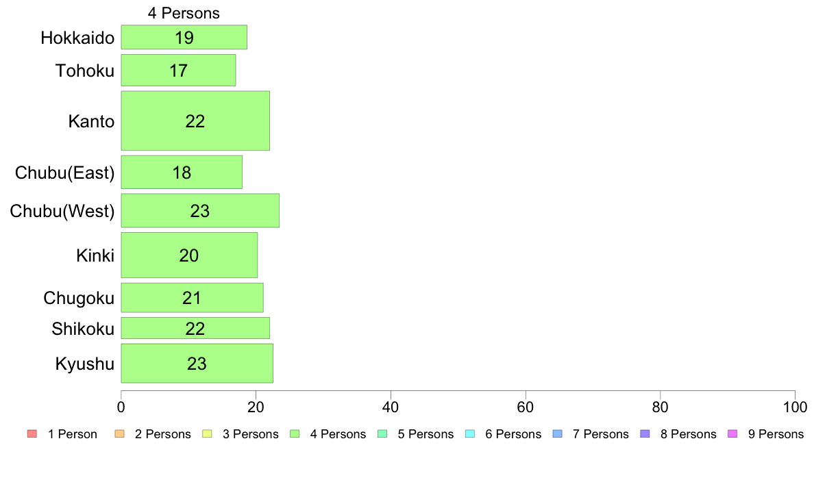
Task: Select the Chubu(West) bar showing 23
Action: (x=200, y=211)
